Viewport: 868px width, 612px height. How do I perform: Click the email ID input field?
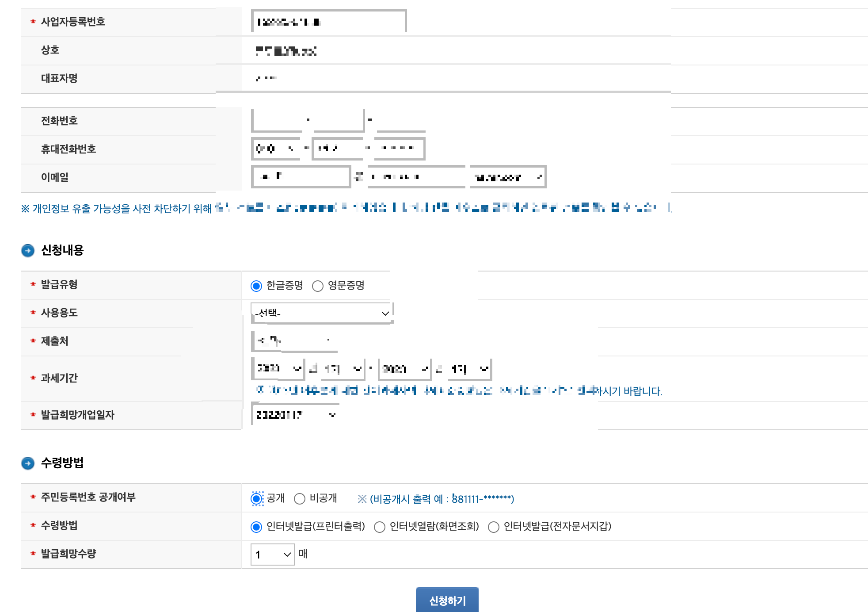click(x=301, y=177)
